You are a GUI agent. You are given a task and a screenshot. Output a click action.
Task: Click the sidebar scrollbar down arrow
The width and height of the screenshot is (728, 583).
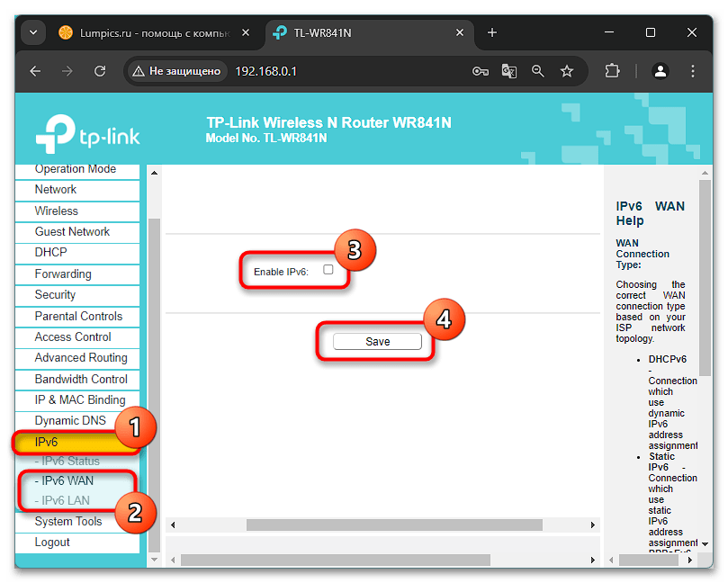[x=155, y=560]
